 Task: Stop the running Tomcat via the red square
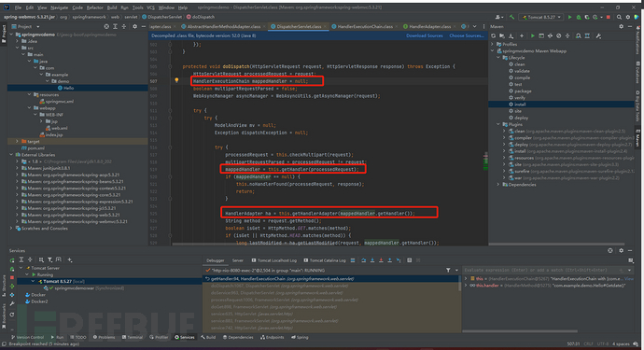click(609, 17)
